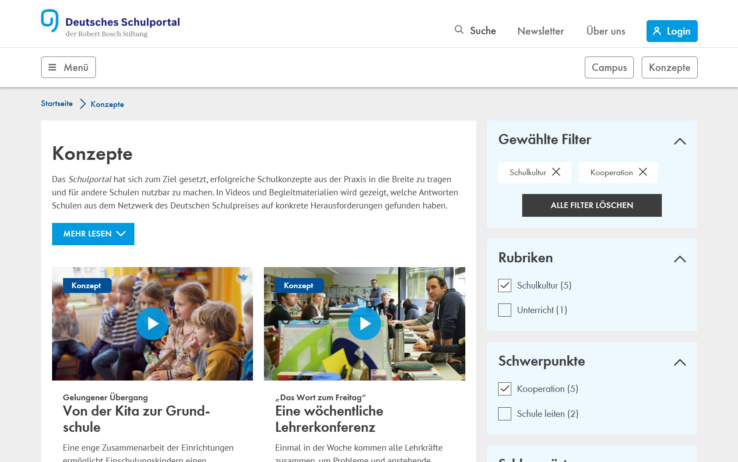
Task: Open the Newsletter page
Action: pyautogui.click(x=540, y=31)
